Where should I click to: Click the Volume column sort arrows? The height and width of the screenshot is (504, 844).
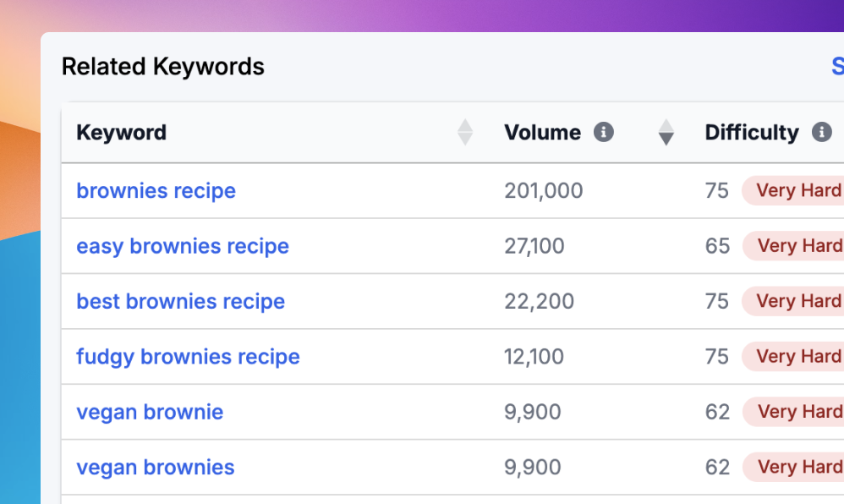point(666,133)
